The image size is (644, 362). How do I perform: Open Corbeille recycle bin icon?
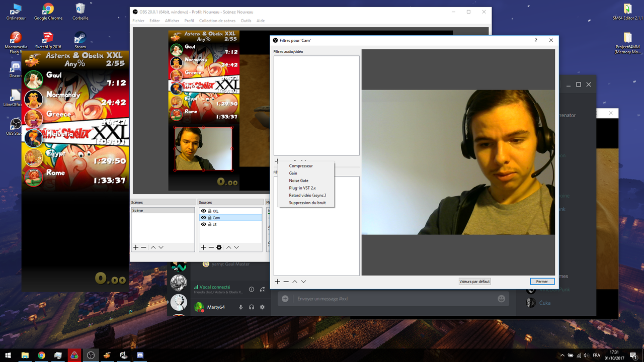coord(80,11)
